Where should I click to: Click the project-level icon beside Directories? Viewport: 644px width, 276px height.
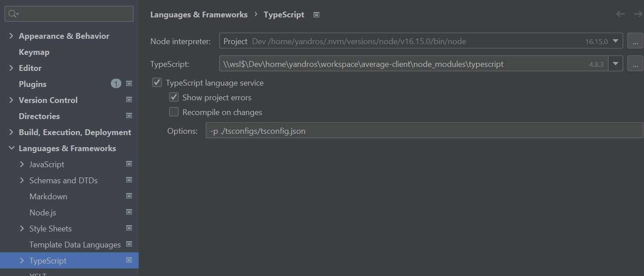(129, 115)
